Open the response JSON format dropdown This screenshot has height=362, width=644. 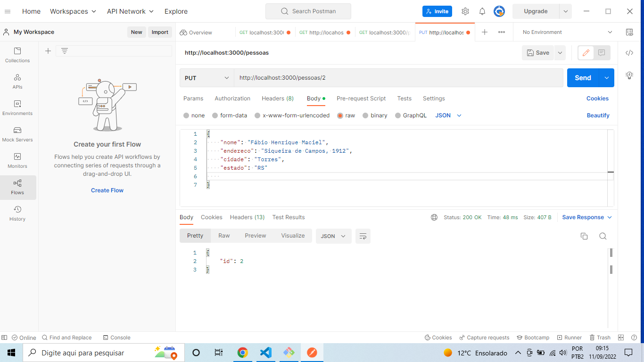tap(334, 236)
